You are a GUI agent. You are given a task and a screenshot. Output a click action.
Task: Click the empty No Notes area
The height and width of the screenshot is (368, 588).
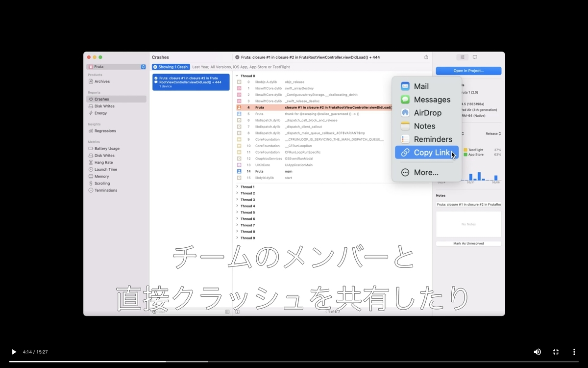[x=468, y=224]
